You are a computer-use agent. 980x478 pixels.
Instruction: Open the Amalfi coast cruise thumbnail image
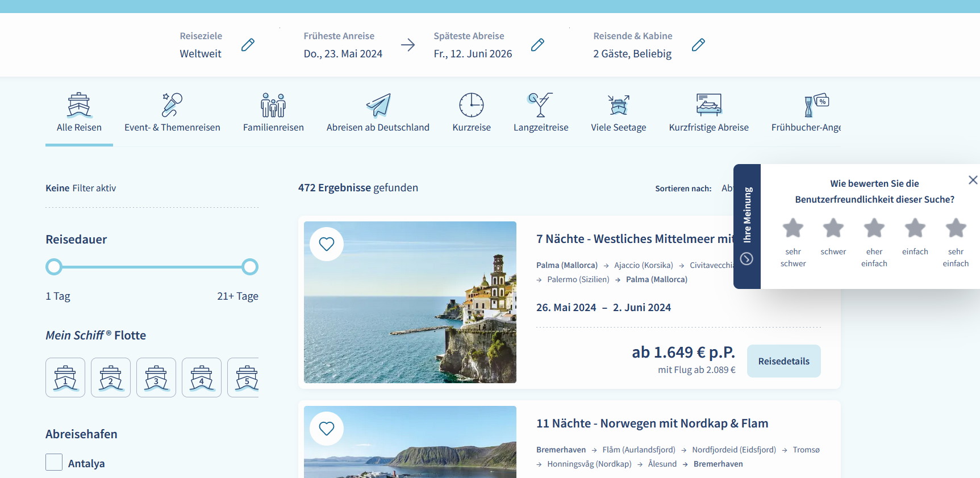point(410,302)
